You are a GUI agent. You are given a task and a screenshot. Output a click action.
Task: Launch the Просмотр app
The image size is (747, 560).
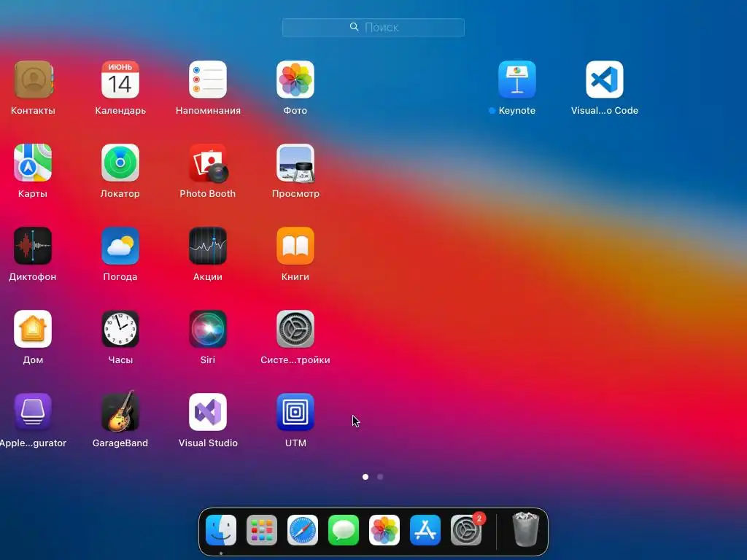click(295, 163)
